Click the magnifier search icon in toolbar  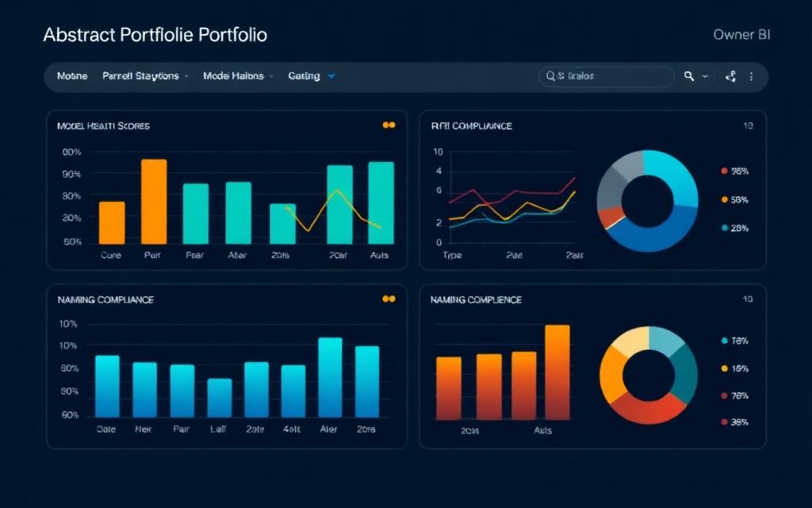pos(689,76)
